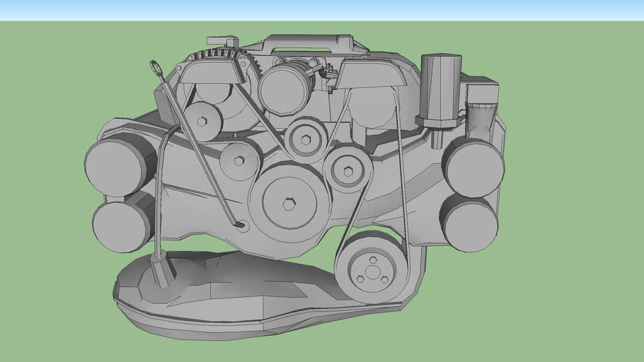Screen dimensions: 644x362
Task: Select the tall cylindrical canister at upper right
Action: coord(440,90)
